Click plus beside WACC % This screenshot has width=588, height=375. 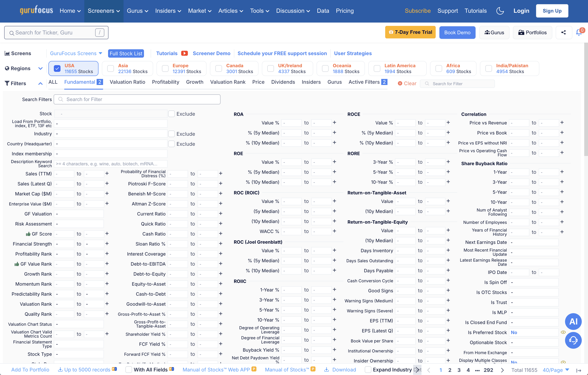pyautogui.click(x=334, y=231)
